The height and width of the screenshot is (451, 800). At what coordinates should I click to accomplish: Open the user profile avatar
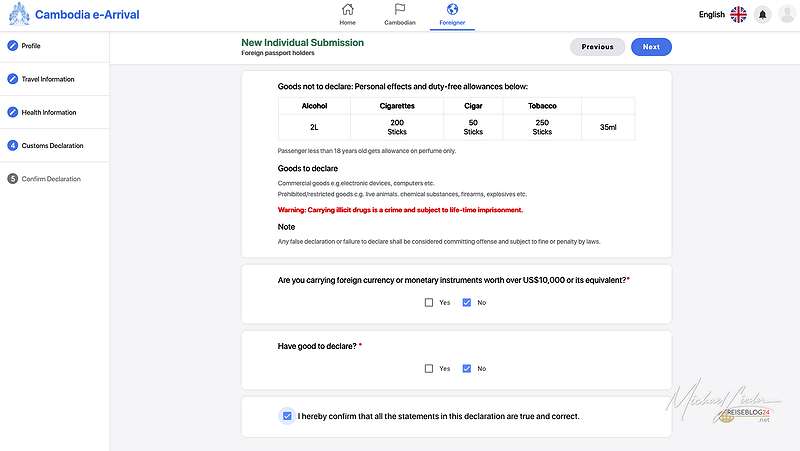tap(786, 15)
